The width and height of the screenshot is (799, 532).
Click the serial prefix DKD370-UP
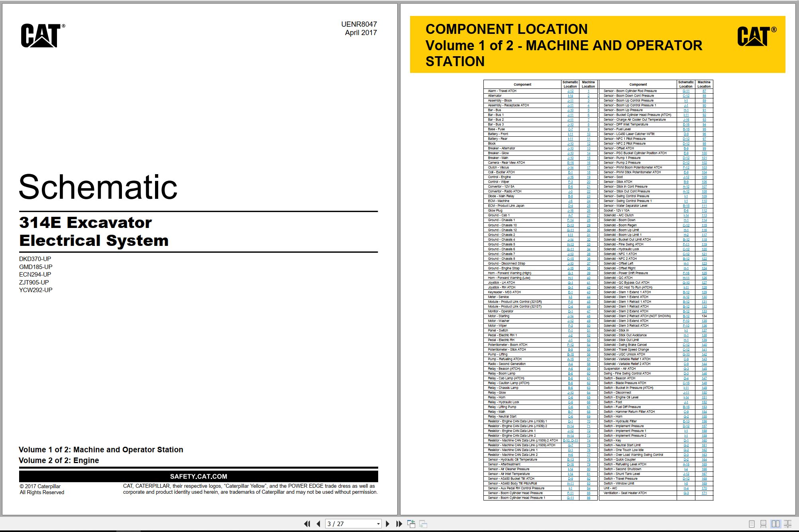35,259
